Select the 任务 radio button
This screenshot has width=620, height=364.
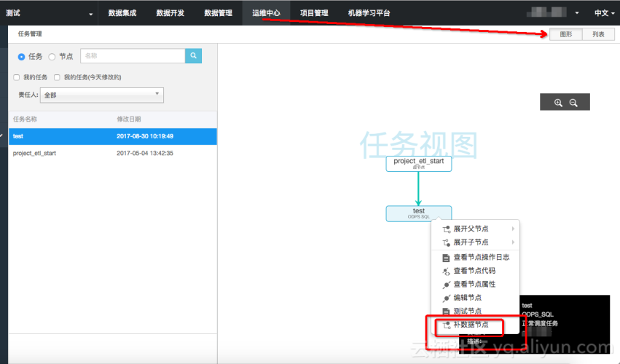coord(21,56)
